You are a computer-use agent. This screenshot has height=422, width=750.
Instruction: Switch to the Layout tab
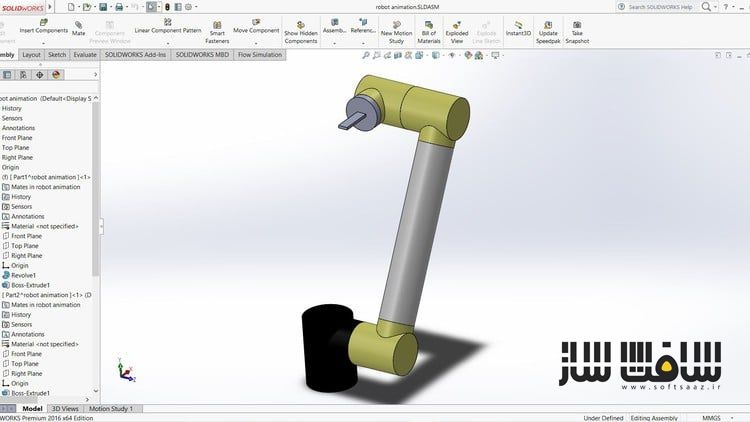[31, 55]
